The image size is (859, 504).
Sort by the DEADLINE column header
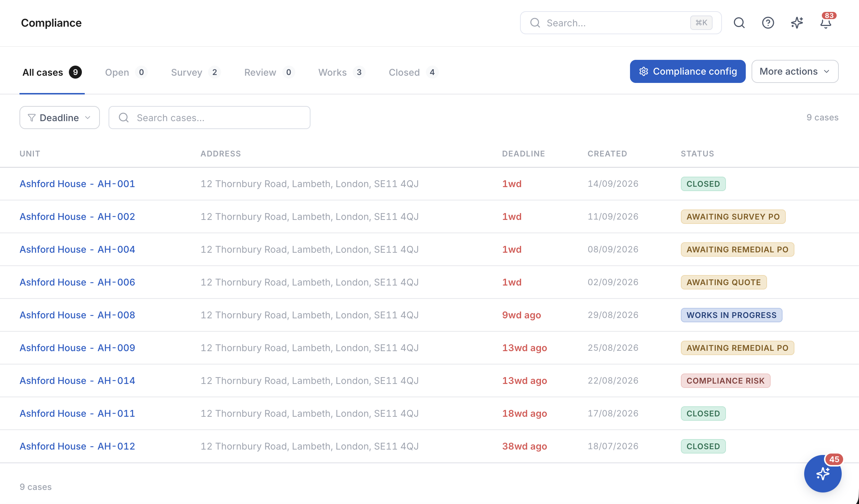point(523,154)
